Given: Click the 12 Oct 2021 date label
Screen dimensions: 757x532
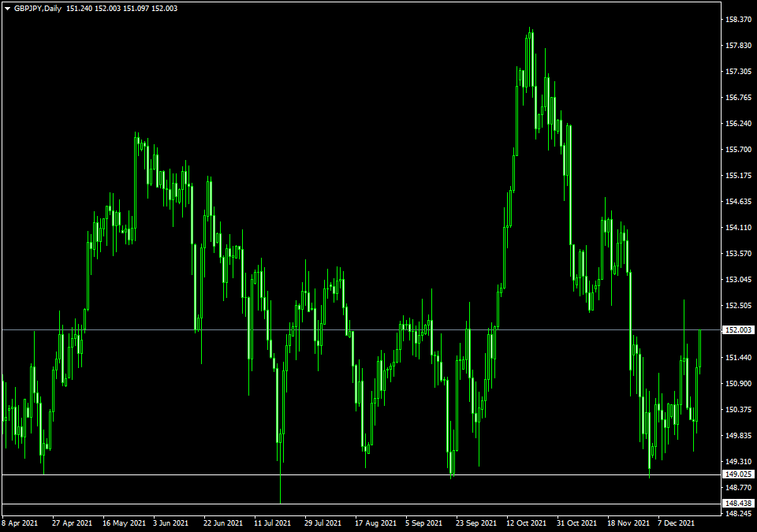Looking at the screenshot, I should 526,523.
